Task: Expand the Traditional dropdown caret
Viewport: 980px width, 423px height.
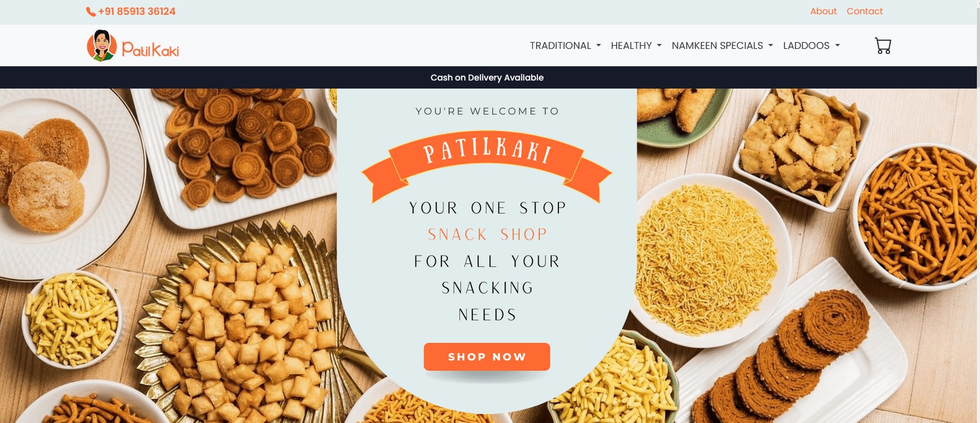Action: coord(599,46)
